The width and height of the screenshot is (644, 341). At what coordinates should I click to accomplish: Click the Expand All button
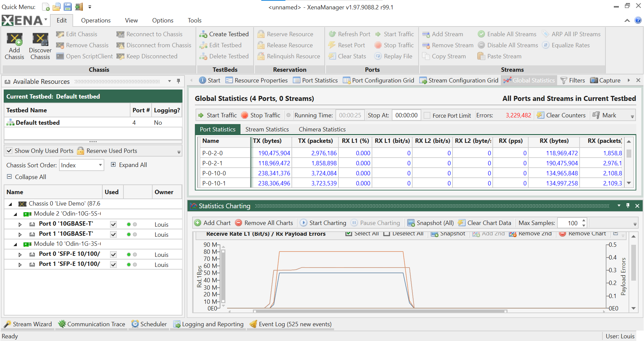129,165
